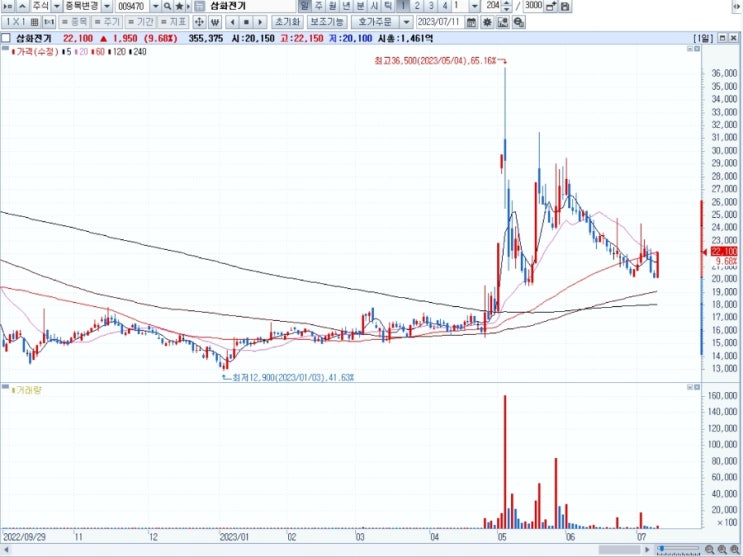Click the star favorites icon

[x=179, y=6]
